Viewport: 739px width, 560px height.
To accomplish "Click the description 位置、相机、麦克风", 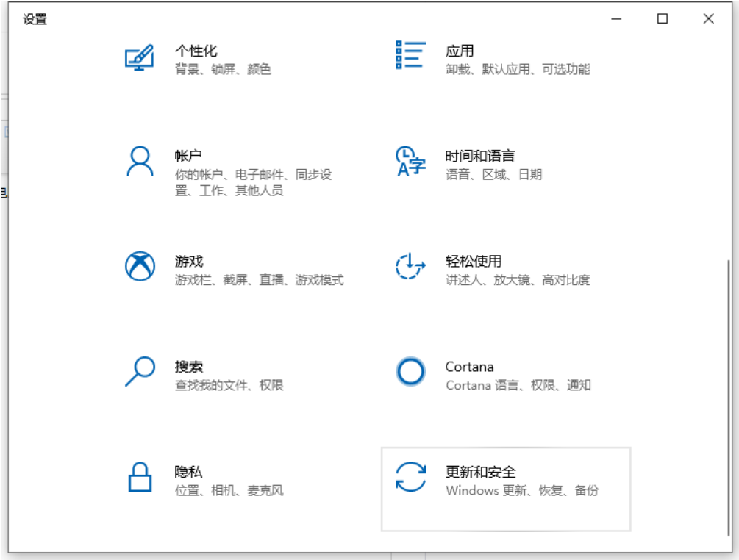I will point(229,491).
